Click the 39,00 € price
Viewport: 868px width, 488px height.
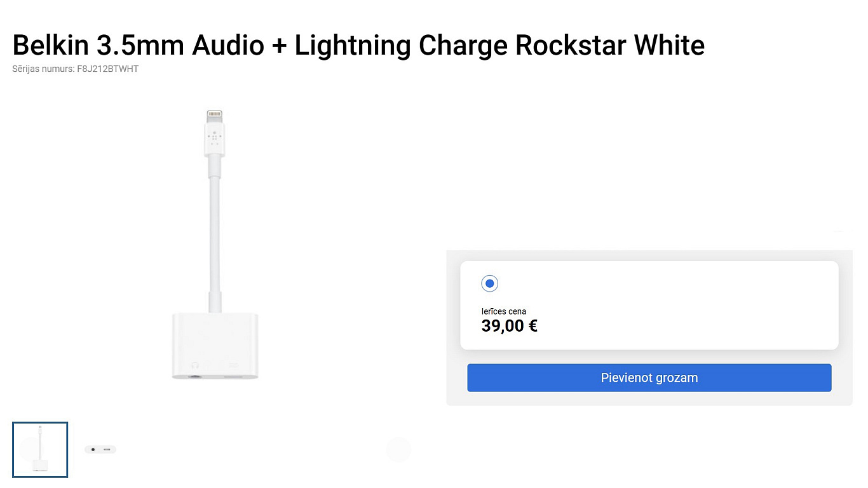click(x=510, y=326)
